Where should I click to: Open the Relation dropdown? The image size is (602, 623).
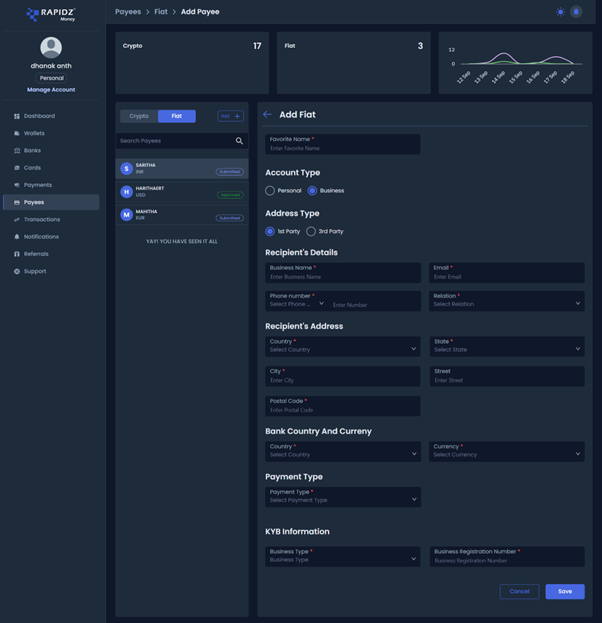pos(507,301)
